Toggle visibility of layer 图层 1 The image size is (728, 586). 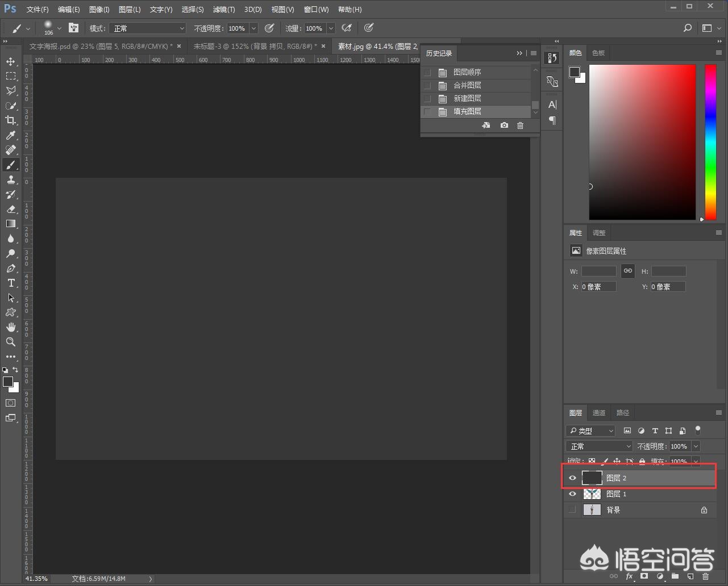pos(572,494)
